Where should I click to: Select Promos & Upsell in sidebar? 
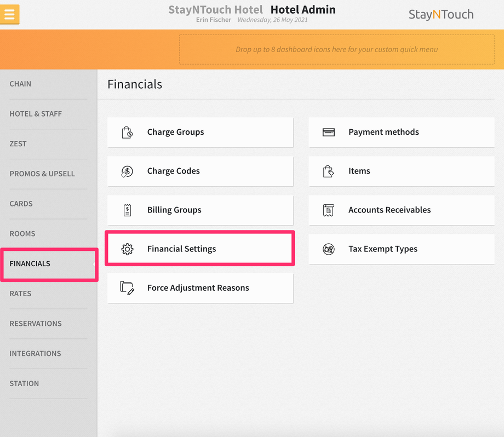tap(48, 174)
